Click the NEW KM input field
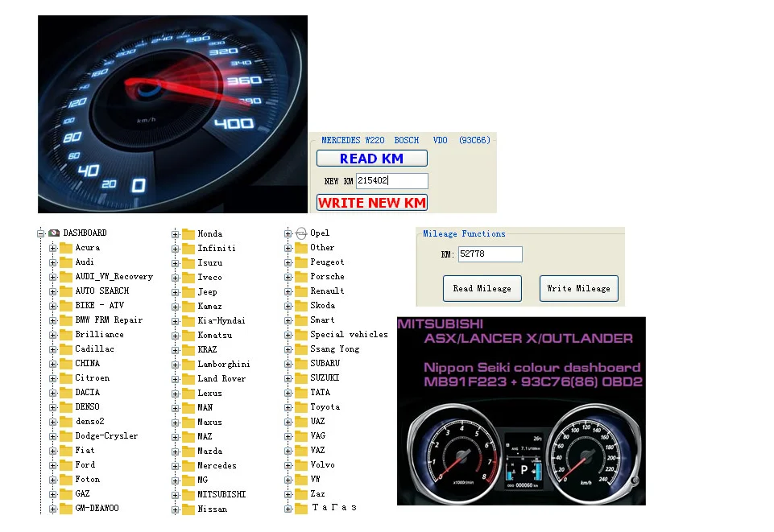 point(392,181)
